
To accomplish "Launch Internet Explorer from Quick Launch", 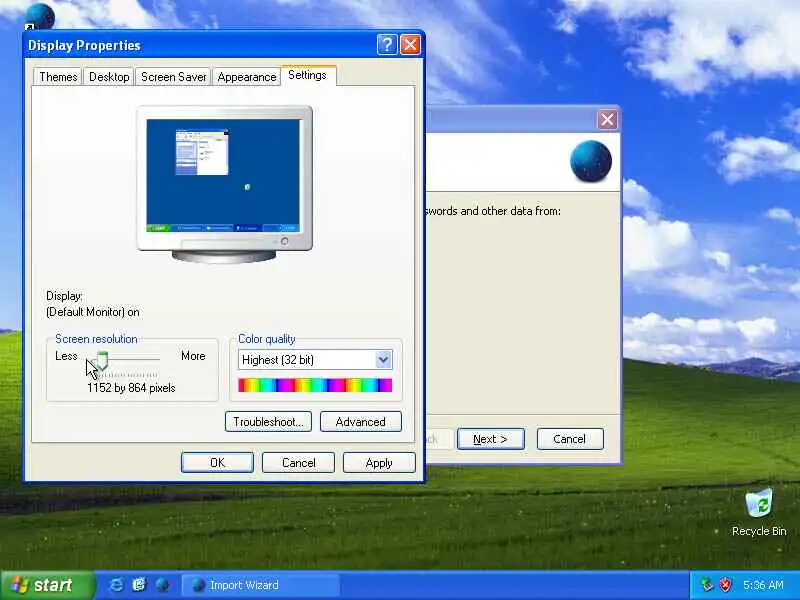I will (x=116, y=585).
